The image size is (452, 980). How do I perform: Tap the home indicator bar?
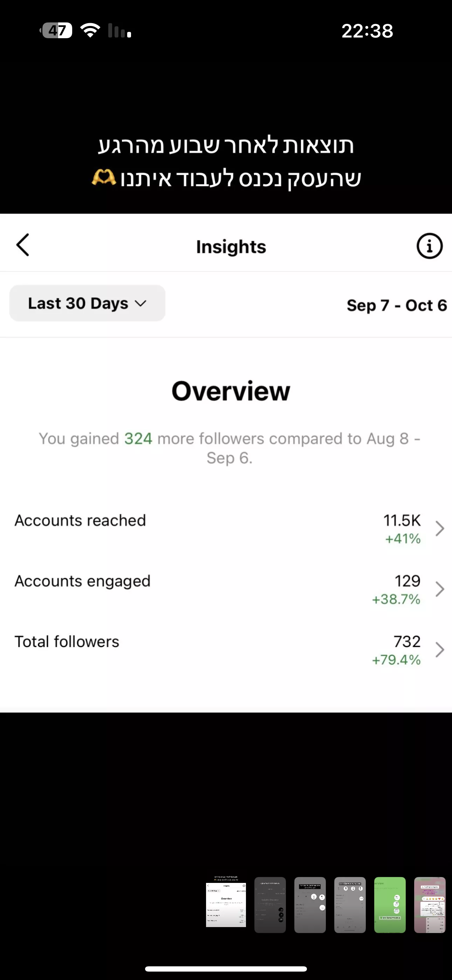coord(226,968)
